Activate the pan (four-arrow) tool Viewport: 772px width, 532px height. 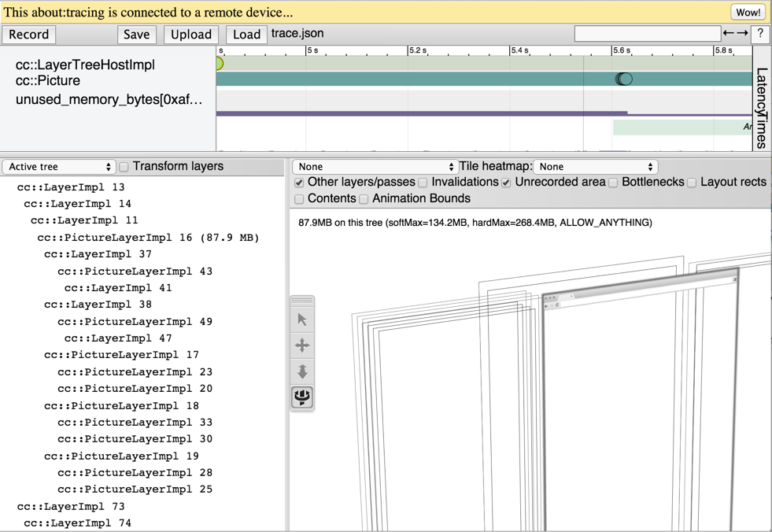pos(302,345)
